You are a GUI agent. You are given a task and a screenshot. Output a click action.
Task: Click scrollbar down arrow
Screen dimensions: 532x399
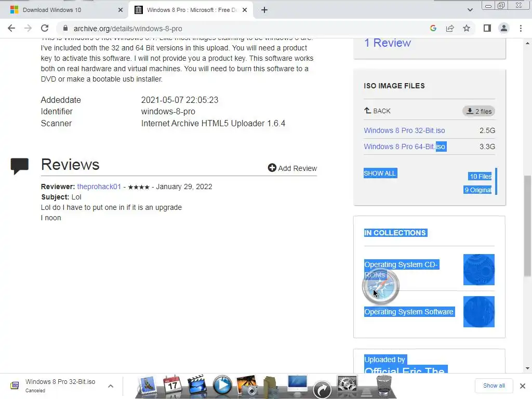click(x=527, y=368)
